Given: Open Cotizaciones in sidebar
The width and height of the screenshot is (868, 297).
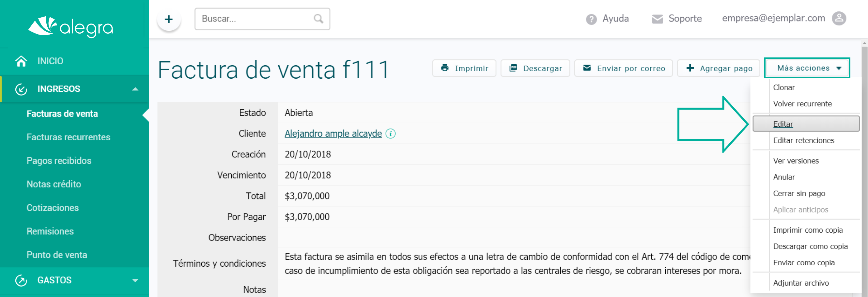Looking at the screenshot, I should [x=52, y=208].
